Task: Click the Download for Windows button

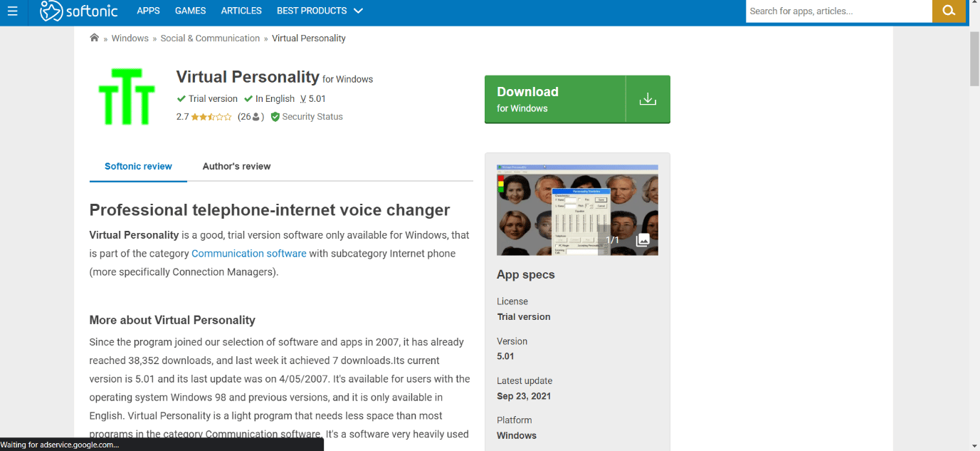Action: (x=577, y=99)
